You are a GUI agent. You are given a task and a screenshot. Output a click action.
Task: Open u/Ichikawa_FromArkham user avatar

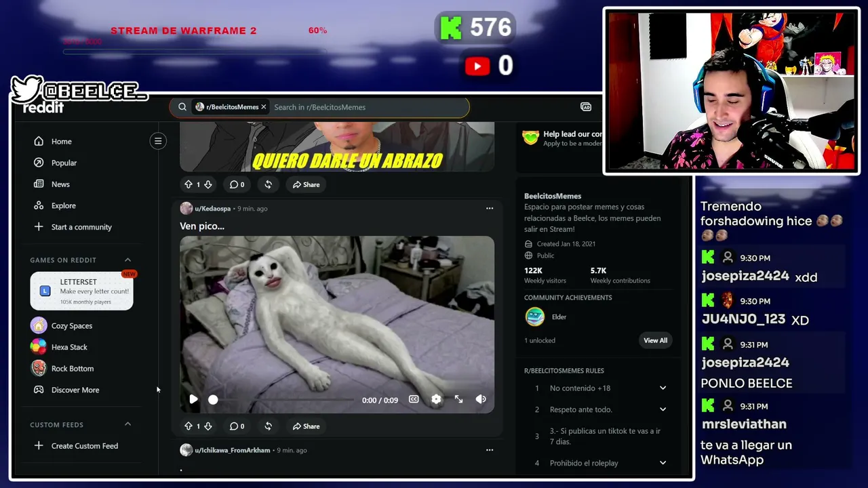186,450
